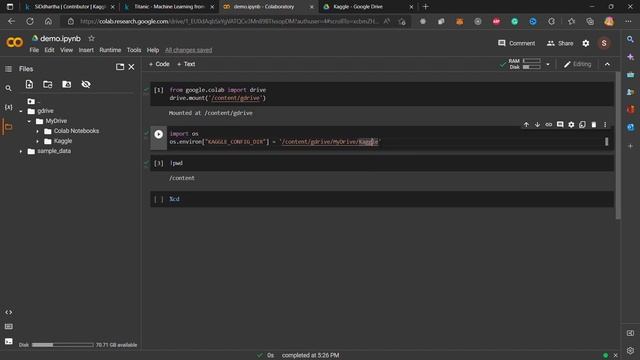Open the File menu
The height and width of the screenshot is (360, 640).
click(34, 50)
